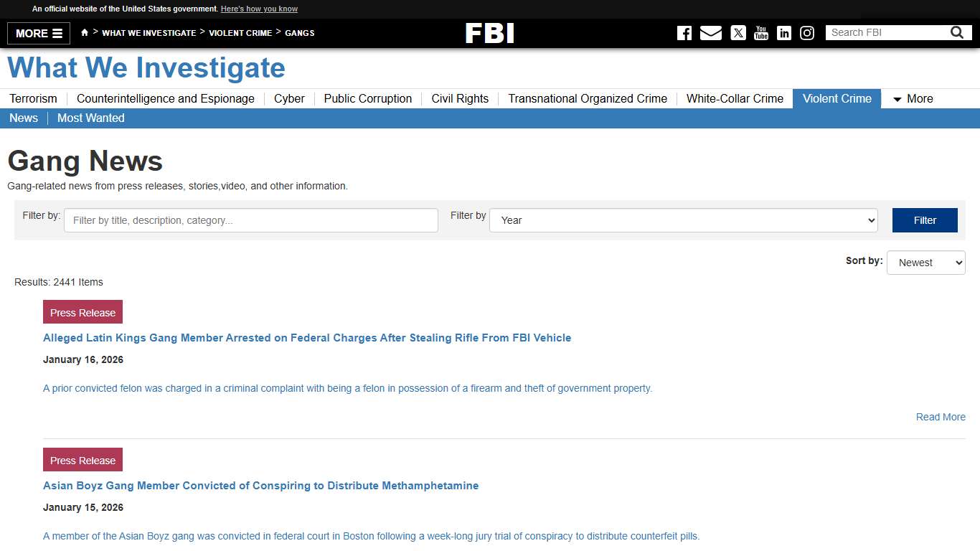Image resolution: width=980 pixels, height=551 pixels.
Task: Click the Read More link
Action: click(x=940, y=417)
